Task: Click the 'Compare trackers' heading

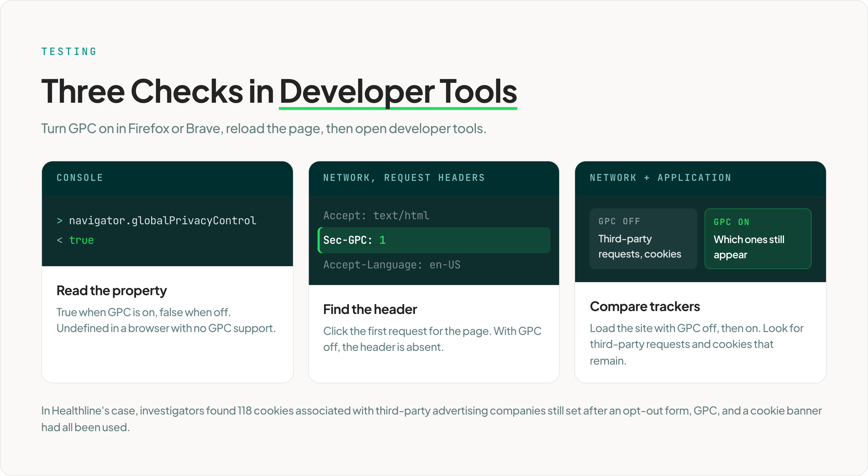Action: (644, 306)
